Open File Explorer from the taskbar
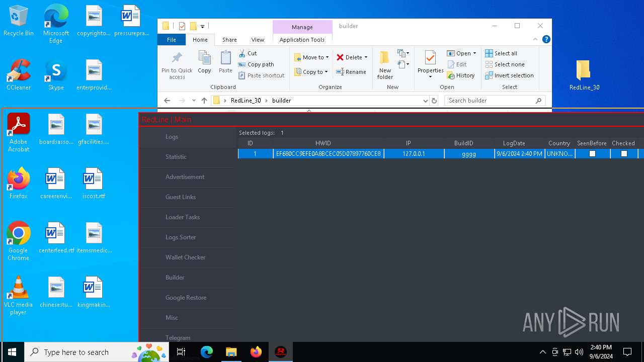644x362 pixels. coord(231,352)
